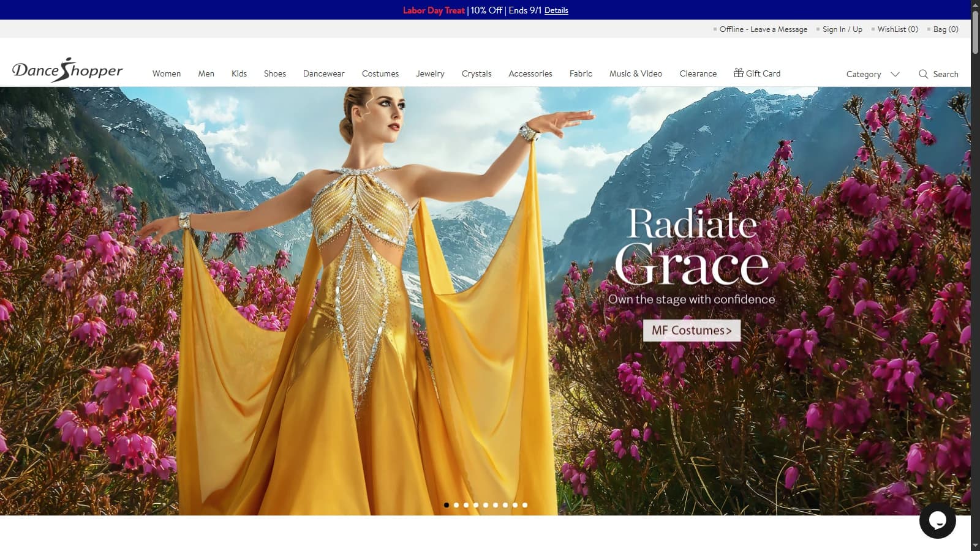Click Offline - Leave a Message
The height and width of the screenshot is (551, 980).
[763, 29]
